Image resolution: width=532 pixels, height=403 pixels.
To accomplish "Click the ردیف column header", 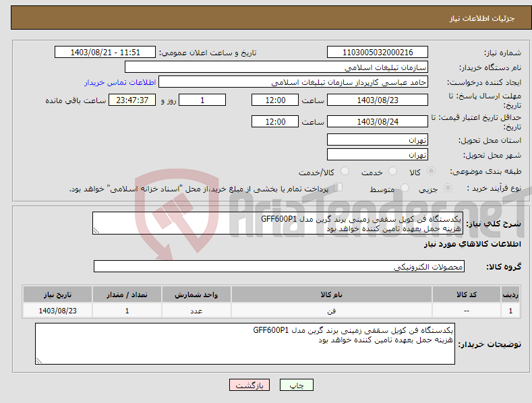I will [510, 294].
